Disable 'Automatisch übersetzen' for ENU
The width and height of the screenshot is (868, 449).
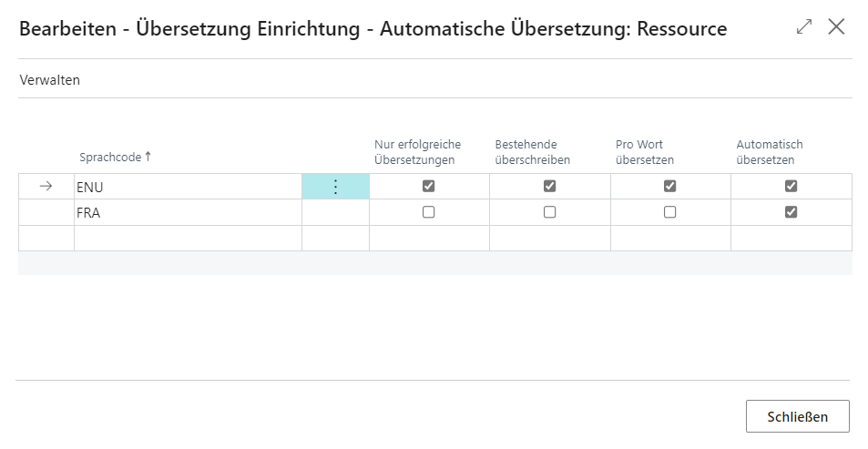point(791,187)
